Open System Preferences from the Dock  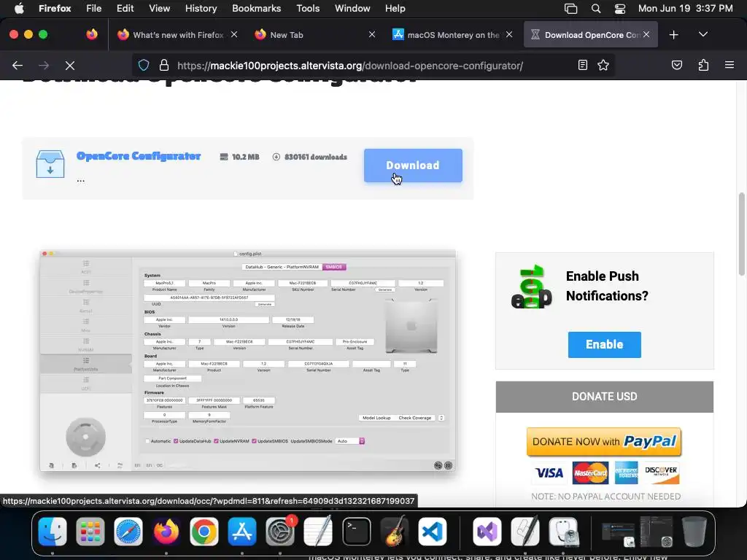(280, 531)
